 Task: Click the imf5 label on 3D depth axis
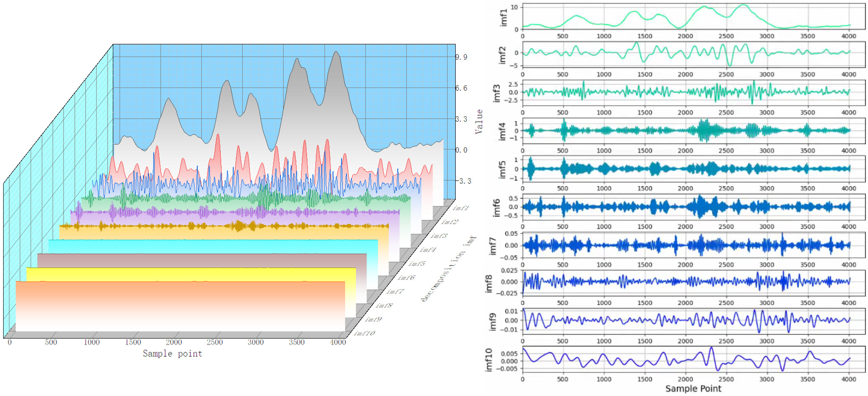(417, 264)
